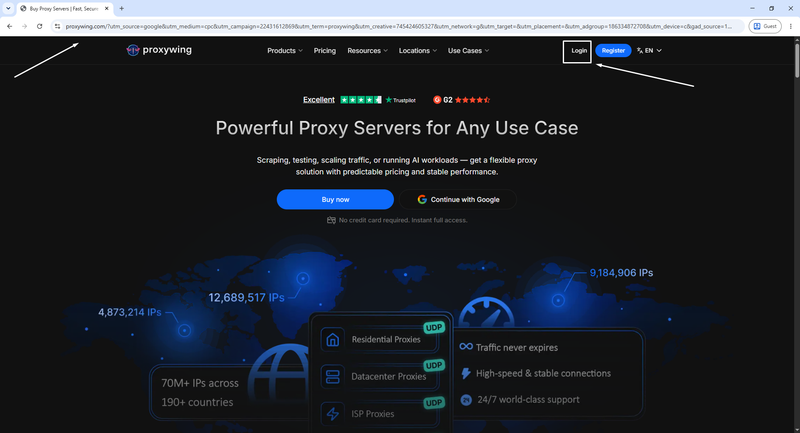Open the EN language selector
Viewport: 800px width, 433px height.
[649, 50]
